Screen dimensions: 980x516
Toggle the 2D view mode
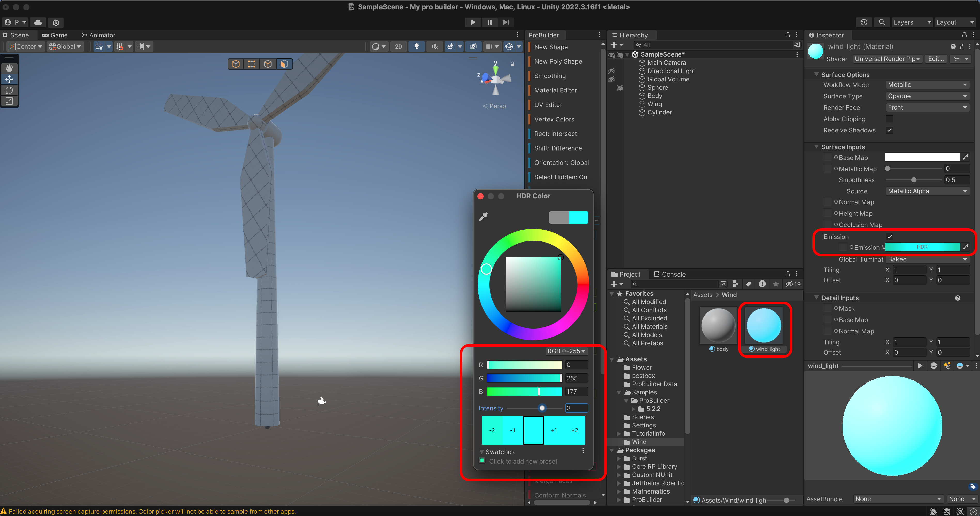[398, 46]
